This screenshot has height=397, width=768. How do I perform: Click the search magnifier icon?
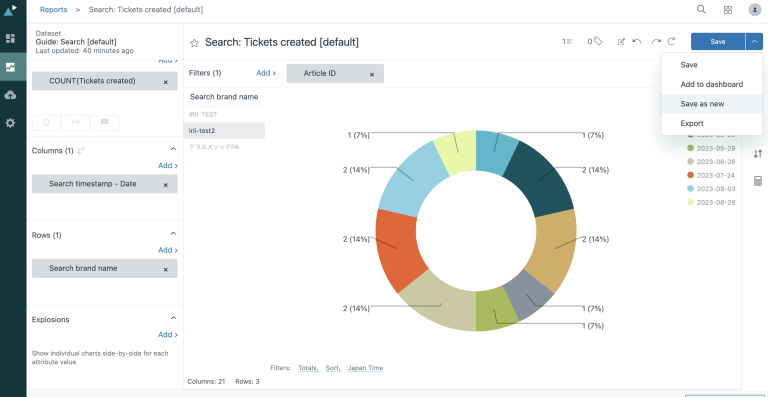click(701, 9)
